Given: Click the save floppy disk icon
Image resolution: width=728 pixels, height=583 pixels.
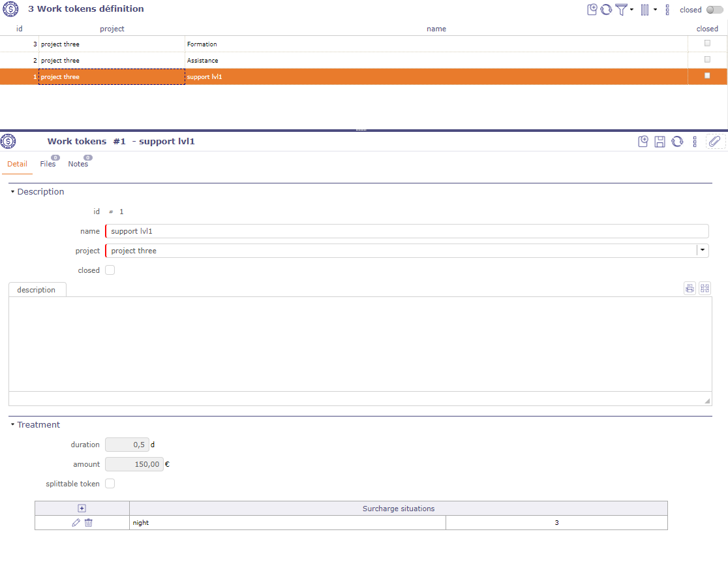Looking at the screenshot, I should point(660,142).
